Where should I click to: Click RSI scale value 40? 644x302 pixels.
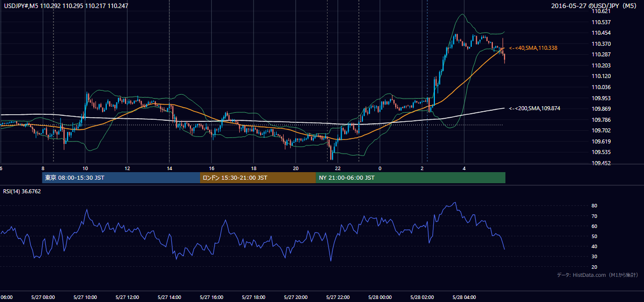(595, 246)
